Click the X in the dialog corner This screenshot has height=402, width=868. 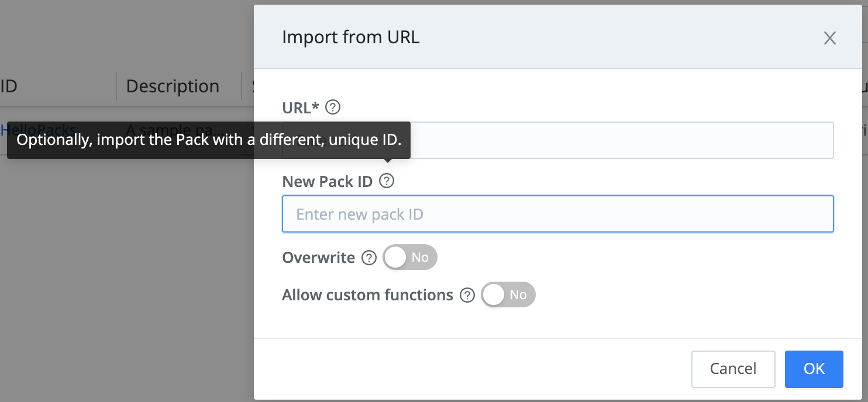click(830, 37)
